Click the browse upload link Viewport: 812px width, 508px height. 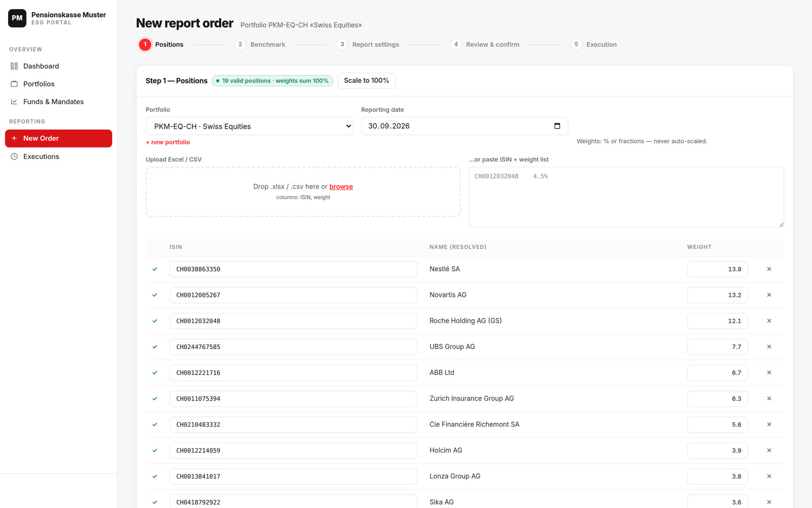click(x=341, y=187)
